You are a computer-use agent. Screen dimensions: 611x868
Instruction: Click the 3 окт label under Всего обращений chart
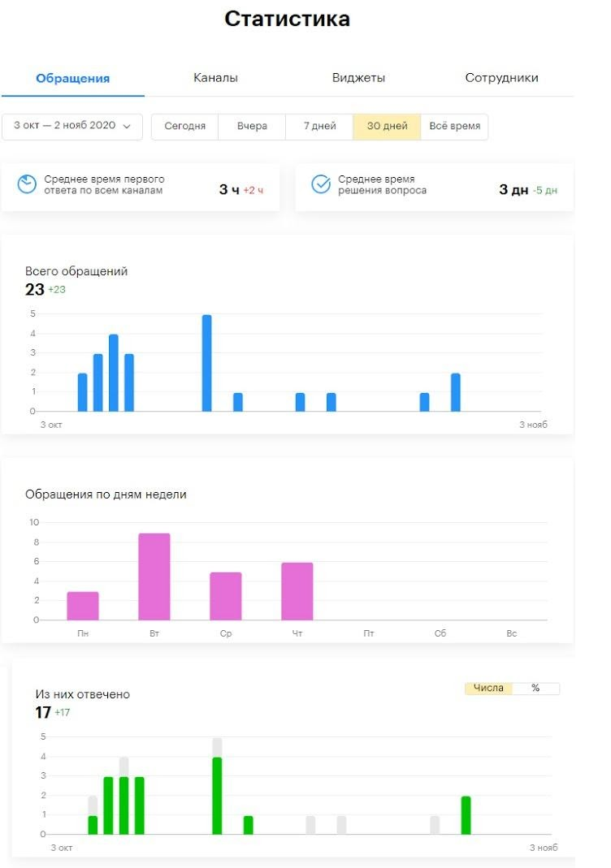click(x=51, y=425)
